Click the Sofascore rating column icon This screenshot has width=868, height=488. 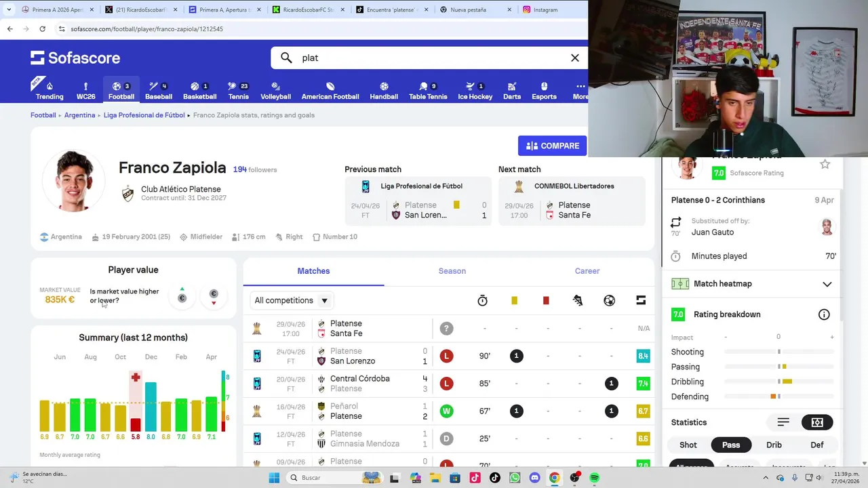641,300
